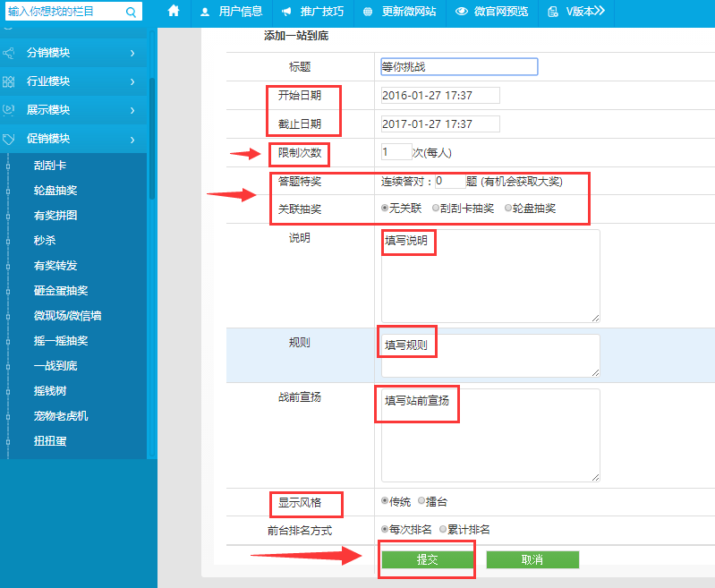Open 宠物老虎机 in sidebar

point(61,416)
